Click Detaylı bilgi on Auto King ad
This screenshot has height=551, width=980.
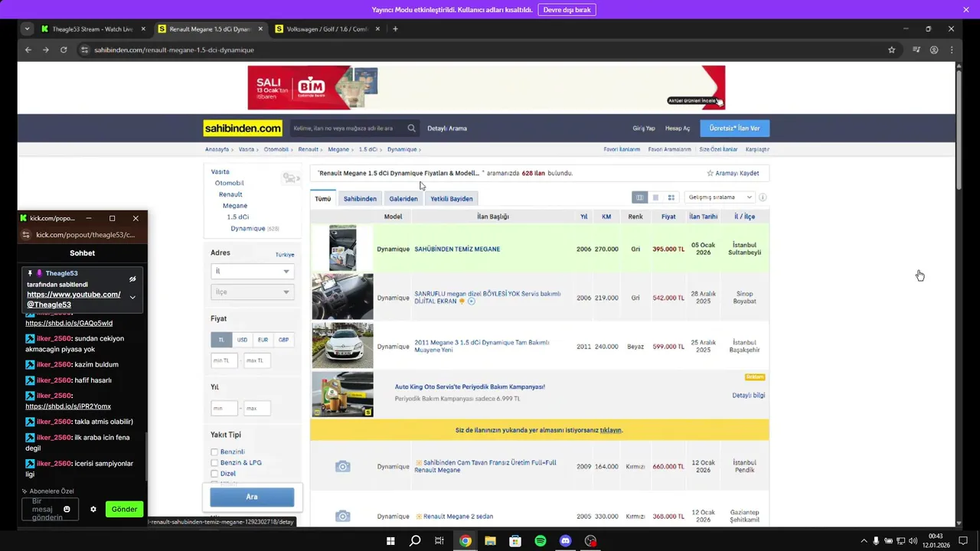click(x=748, y=396)
